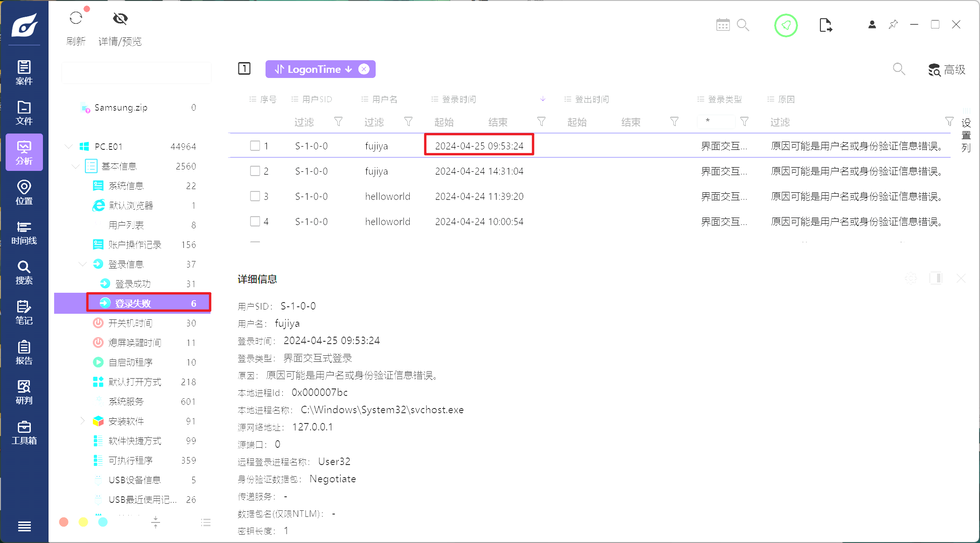
Task: Select 登录成功 (login success) tree item
Action: click(133, 284)
